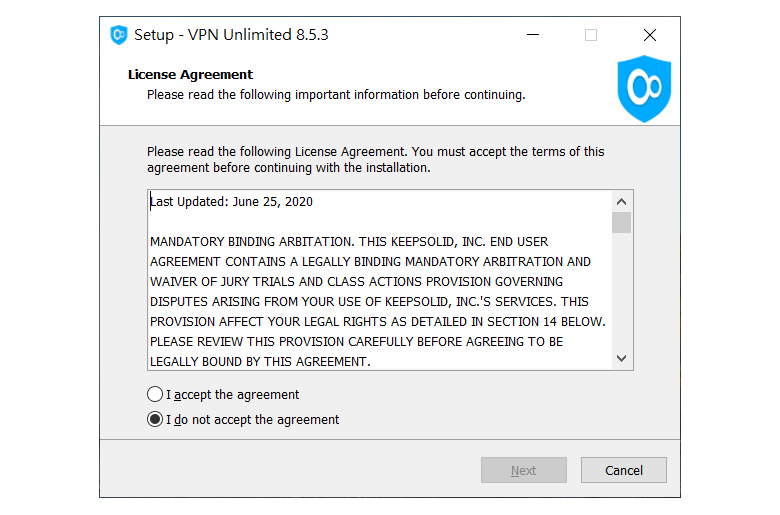
Task: Click the scrollbar track below the thumb
Action: click(x=621, y=291)
